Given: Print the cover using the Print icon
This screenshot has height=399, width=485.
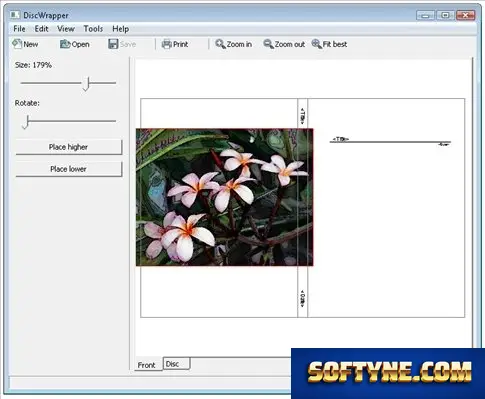Looking at the screenshot, I should click(166, 44).
